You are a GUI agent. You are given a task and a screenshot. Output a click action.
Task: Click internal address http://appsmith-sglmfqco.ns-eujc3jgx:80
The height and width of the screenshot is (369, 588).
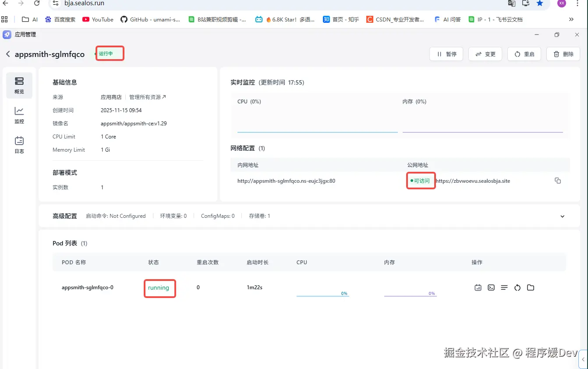tap(286, 181)
